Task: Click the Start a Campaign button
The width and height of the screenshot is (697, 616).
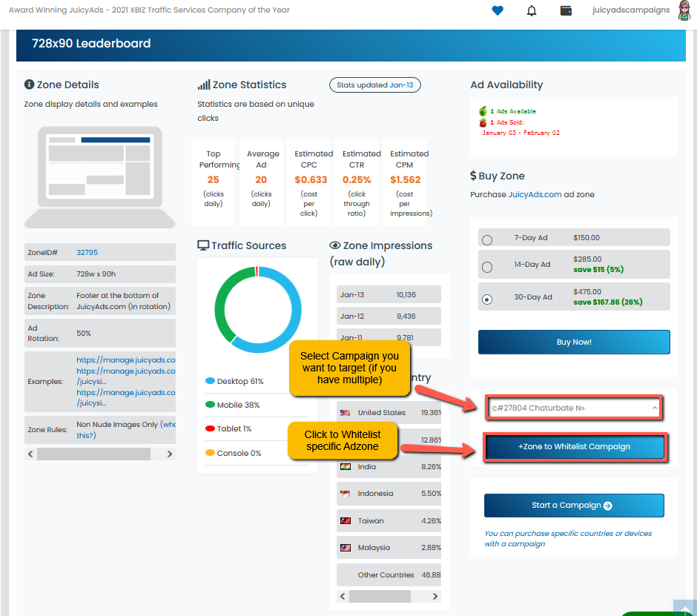Action: pos(574,506)
